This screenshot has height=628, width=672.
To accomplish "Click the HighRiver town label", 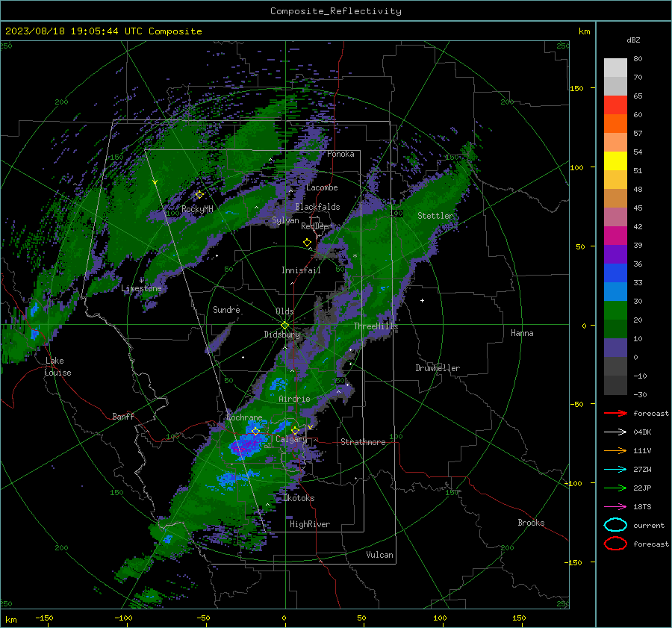I will 310,524.
